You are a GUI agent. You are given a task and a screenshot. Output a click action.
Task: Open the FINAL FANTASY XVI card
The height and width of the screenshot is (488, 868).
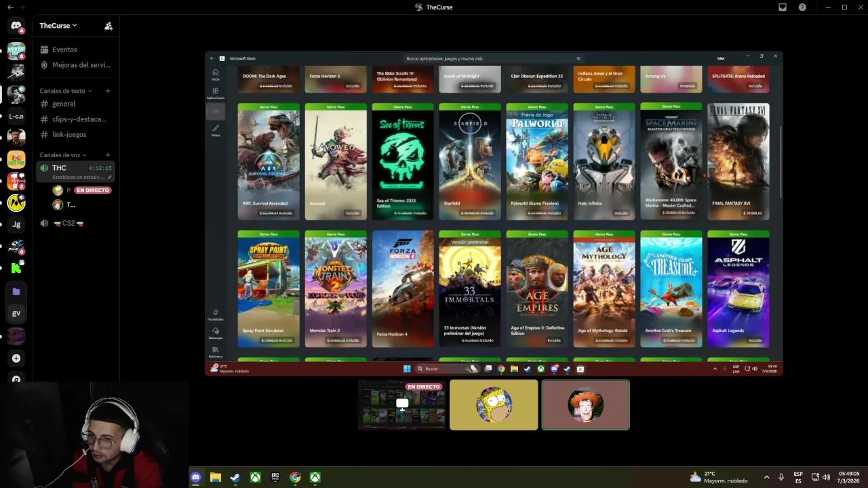click(x=738, y=161)
